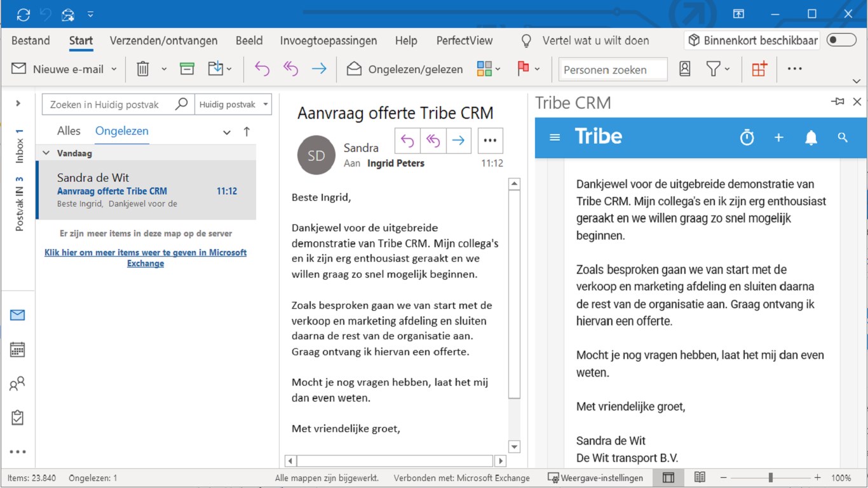Open the Invoegtoepassingen tab

point(329,41)
